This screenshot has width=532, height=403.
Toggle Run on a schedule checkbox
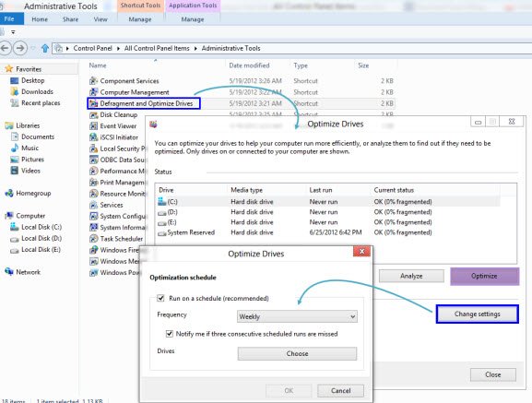click(160, 298)
